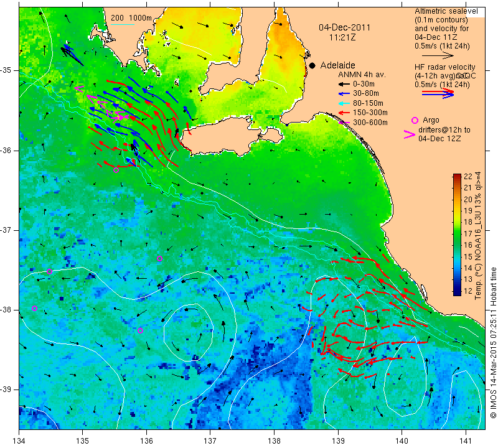Click the 150-300m depth label
The height and width of the screenshot is (448, 498).
[x=370, y=113]
